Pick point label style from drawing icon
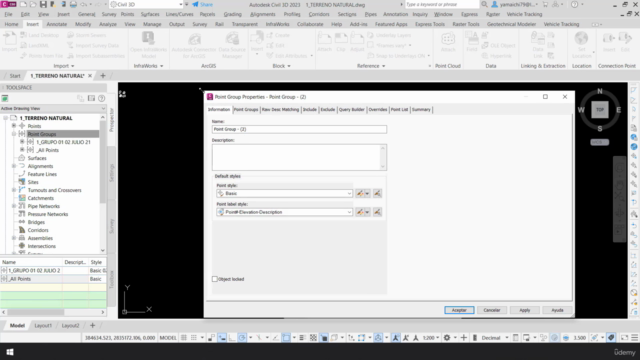 377,212
